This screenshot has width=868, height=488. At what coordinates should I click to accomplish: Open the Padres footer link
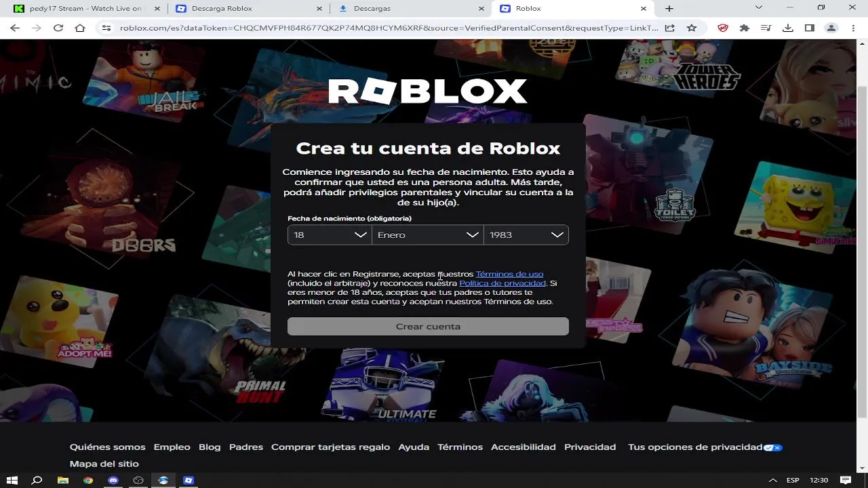(x=246, y=447)
